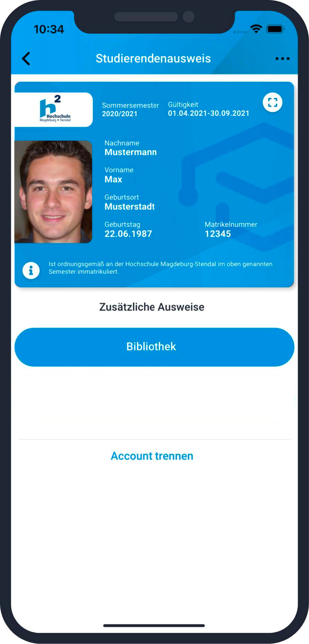Open the three-dot more options menu
The height and width of the screenshot is (644, 309).
coord(282,59)
